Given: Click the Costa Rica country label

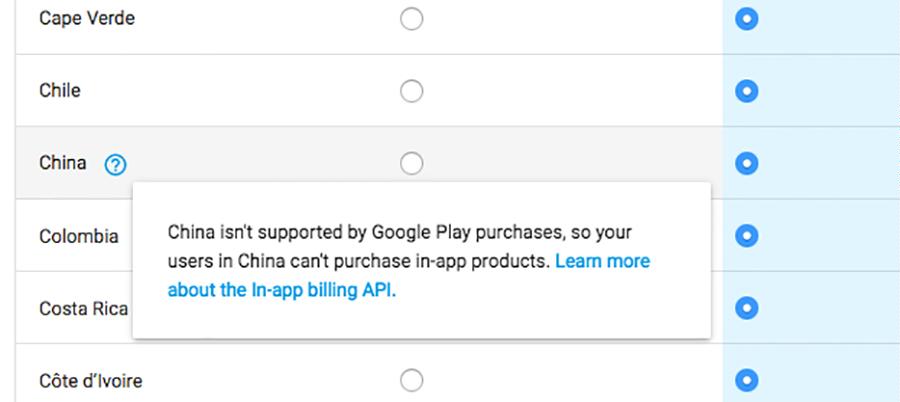Looking at the screenshot, I should [x=84, y=308].
